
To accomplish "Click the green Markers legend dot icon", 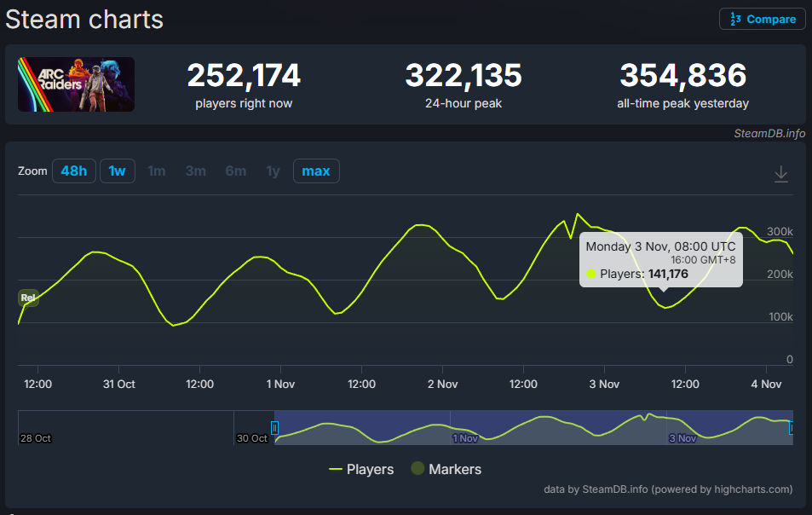I will click(418, 469).
